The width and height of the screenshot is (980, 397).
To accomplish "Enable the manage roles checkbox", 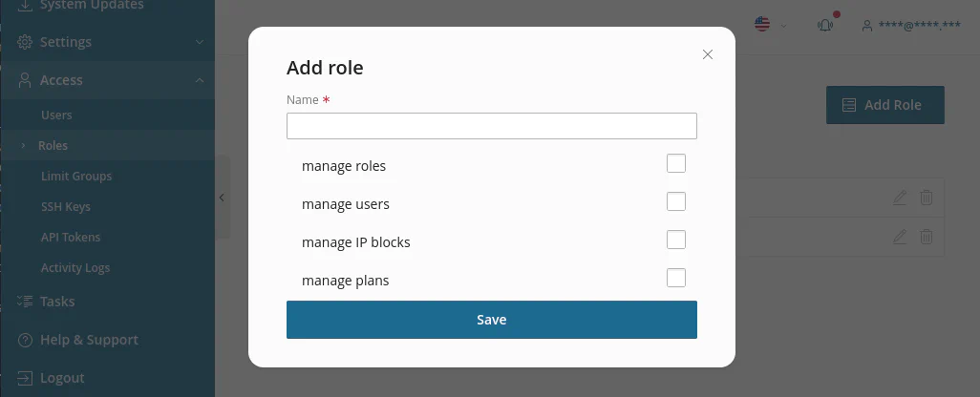I will click(x=675, y=163).
